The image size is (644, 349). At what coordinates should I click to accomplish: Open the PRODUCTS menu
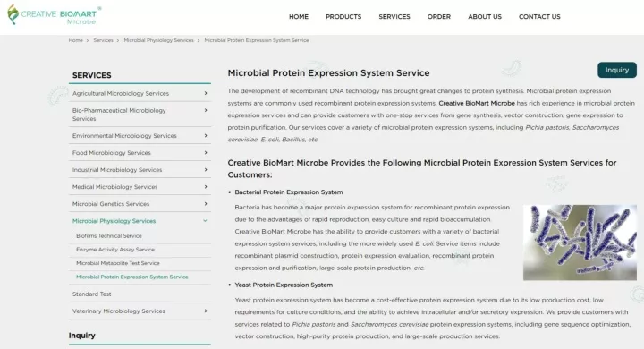tap(343, 17)
